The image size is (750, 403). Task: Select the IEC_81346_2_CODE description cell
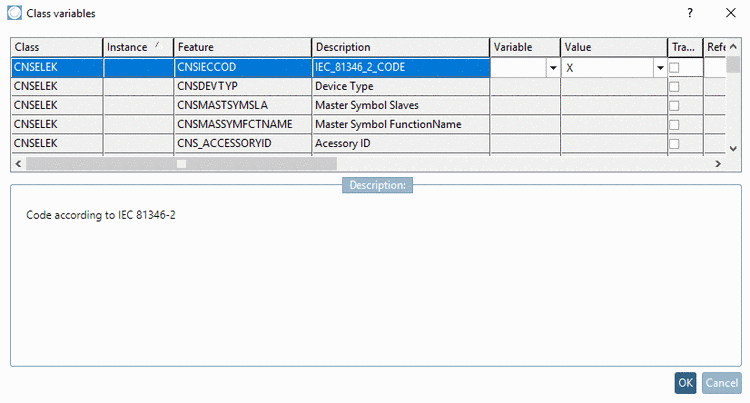coord(401,67)
